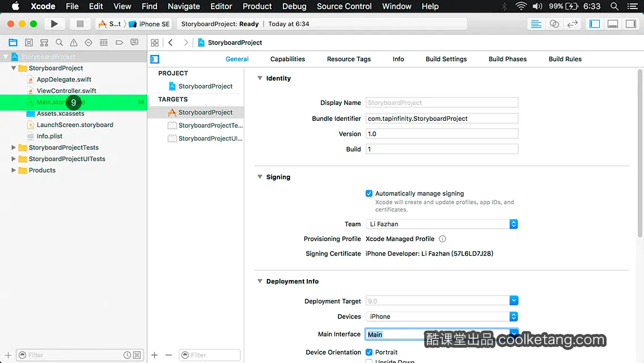Image resolution: width=644 pixels, height=363 pixels.
Task: Remove selected target with minus button
Action: click(x=168, y=355)
